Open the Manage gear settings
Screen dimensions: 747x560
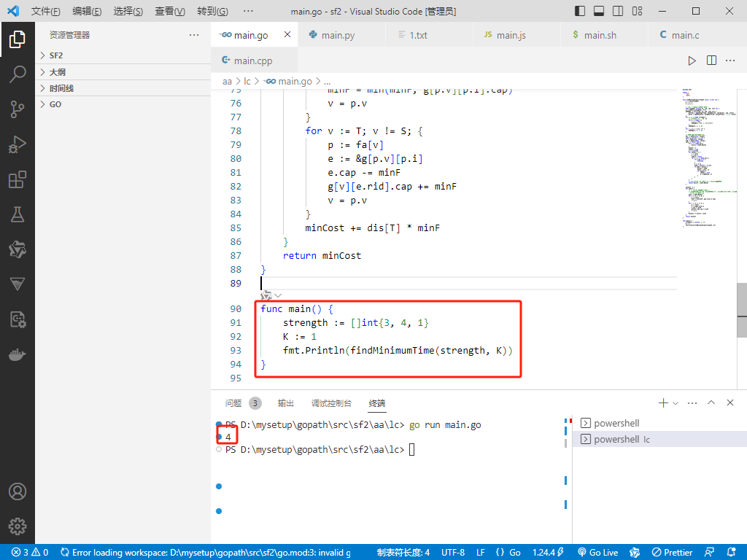point(18,526)
